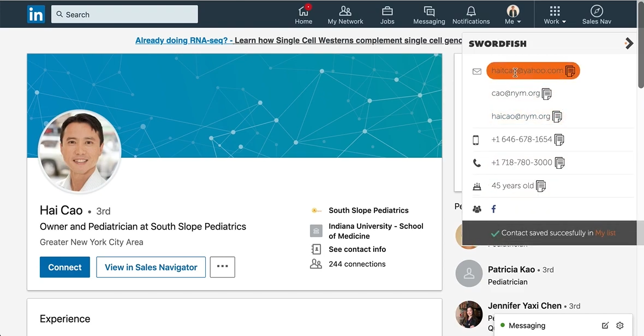Image resolution: width=644 pixels, height=336 pixels.
Task: Copy mobile number +1 646-678-1654
Action: 559,140
